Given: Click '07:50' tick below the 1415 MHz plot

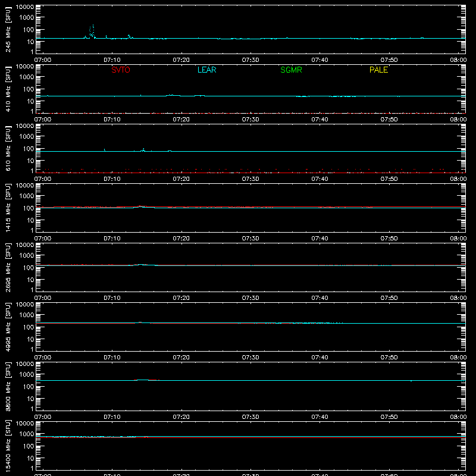Looking at the screenshot, I should [389, 239].
